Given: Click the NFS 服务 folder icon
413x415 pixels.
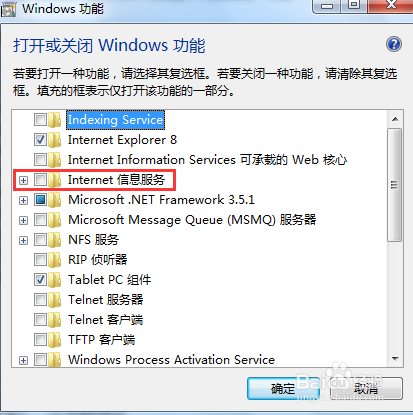Looking at the screenshot, I should 54,240.
